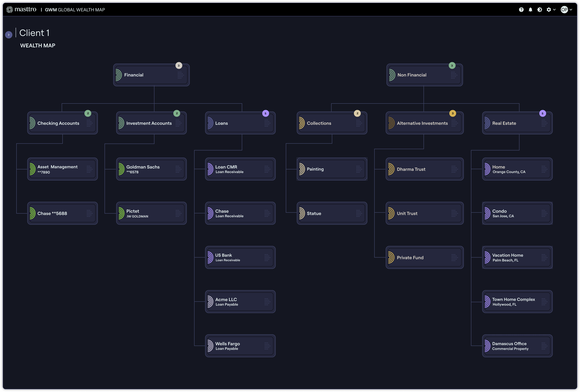The height and width of the screenshot is (392, 580).
Task: Click the dotted handle on Investment Accounts
Action: click(x=178, y=123)
